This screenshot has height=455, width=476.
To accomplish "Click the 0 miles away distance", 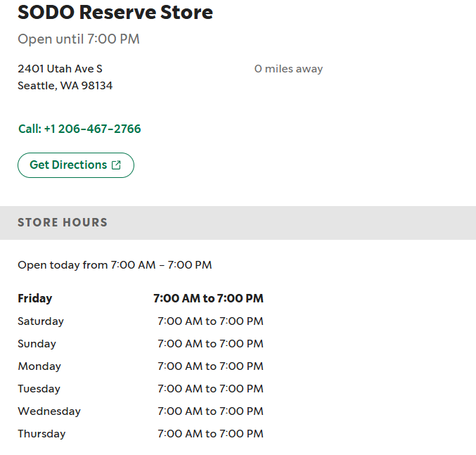I will coord(288,69).
